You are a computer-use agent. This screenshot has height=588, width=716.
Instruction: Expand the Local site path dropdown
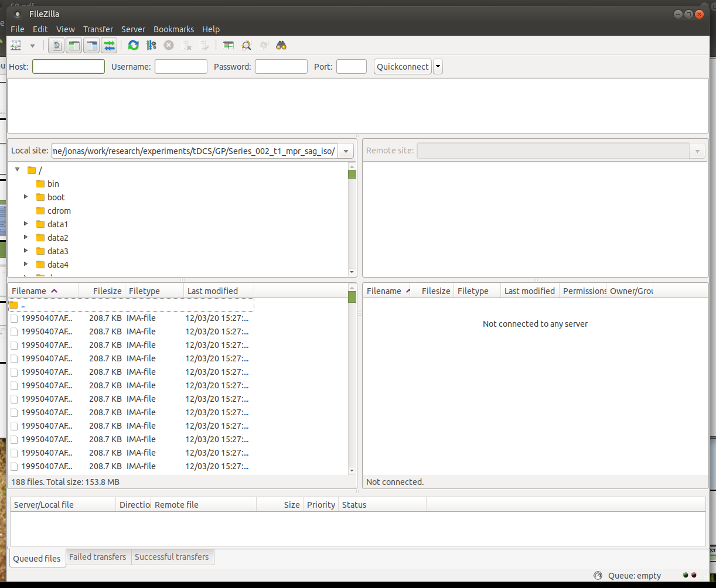[346, 151]
